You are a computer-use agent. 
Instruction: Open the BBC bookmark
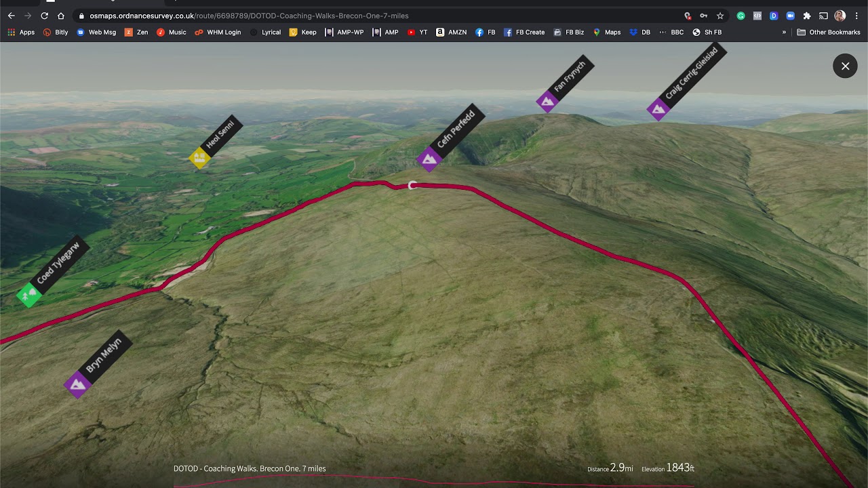click(x=671, y=32)
